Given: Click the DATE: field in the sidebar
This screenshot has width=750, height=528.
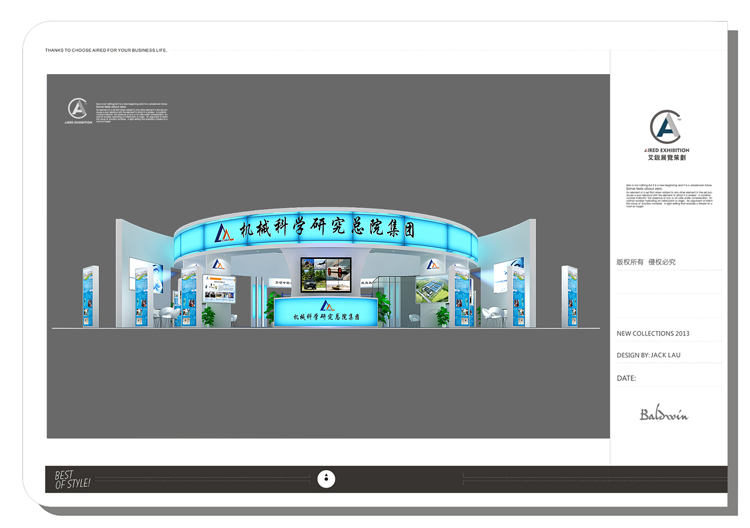Looking at the screenshot, I should tap(626, 378).
